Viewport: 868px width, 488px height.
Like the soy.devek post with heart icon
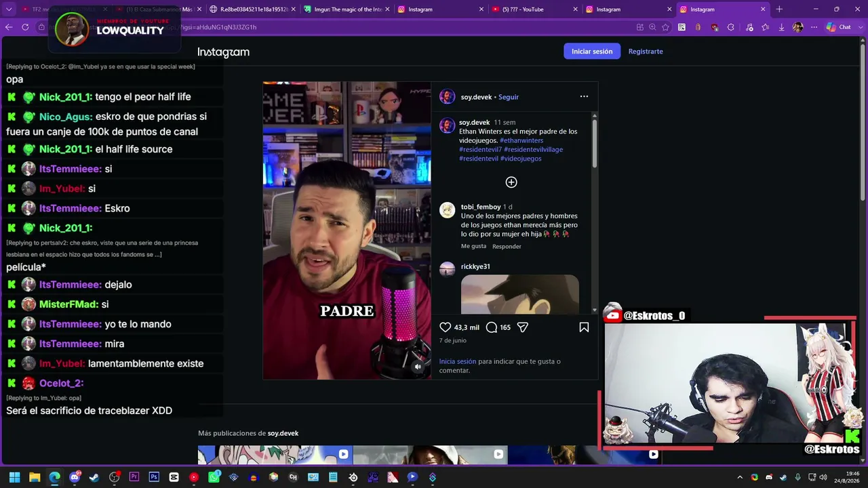click(x=446, y=327)
